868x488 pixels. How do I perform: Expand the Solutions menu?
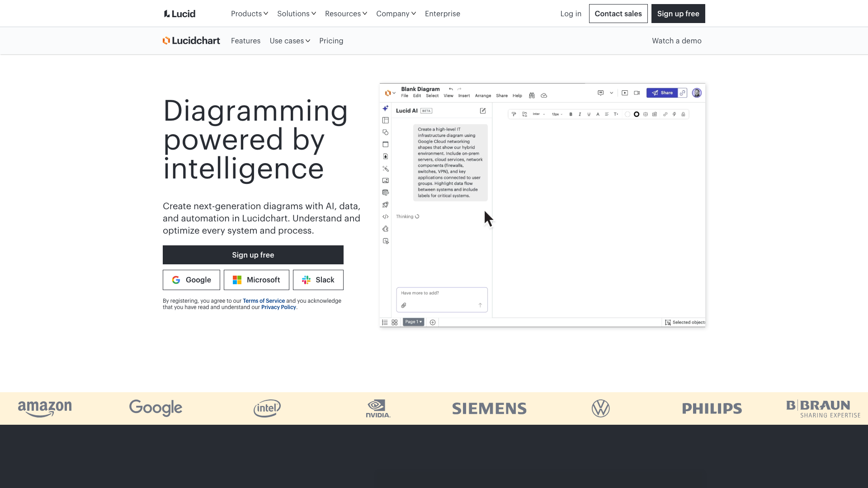[297, 14]
